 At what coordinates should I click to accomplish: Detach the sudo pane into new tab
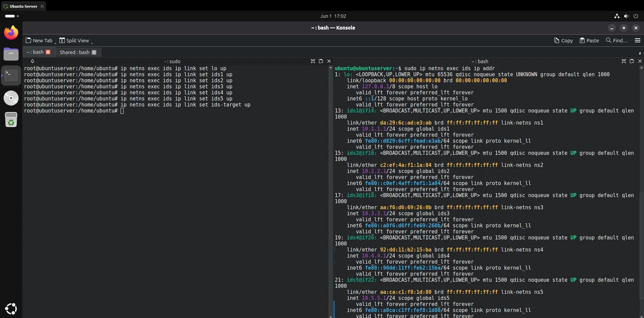tap(321, 61)
